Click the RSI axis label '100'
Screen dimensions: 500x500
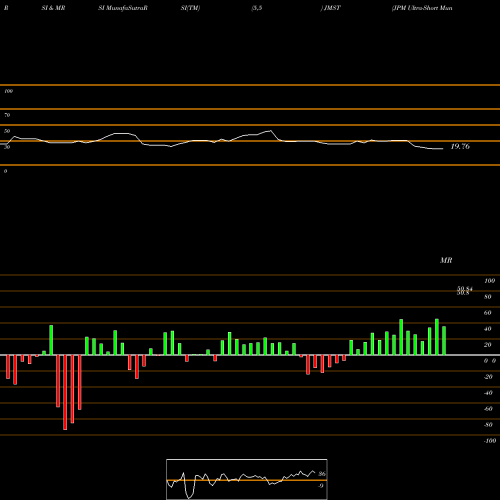click(8, 91)
